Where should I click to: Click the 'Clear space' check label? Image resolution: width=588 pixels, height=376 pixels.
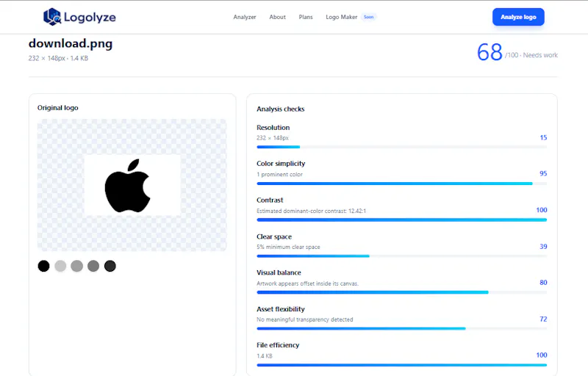(x=274, y=236)
